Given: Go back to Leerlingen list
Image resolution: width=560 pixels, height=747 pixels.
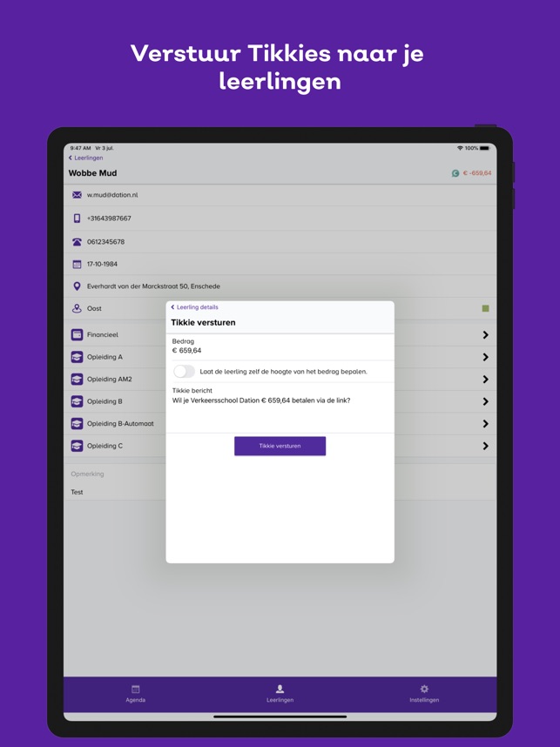Looking at the screenshot, I should [86, 158].
